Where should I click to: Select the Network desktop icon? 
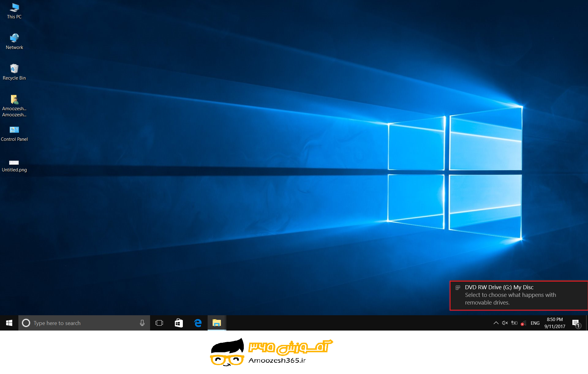(x=14, y=42)
